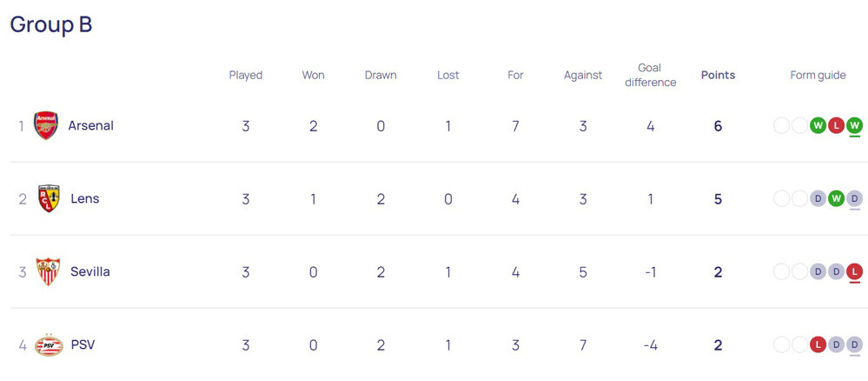
Task: Click the Sevilla club crest
Action: click(48, 272)
